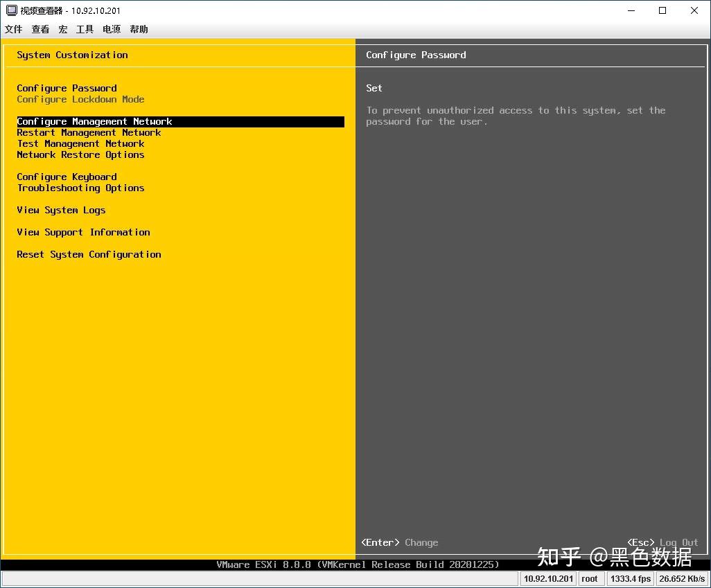Select Reset System Configuration option
This screenshot has width=711, height=588.
[x=89, y=254]
